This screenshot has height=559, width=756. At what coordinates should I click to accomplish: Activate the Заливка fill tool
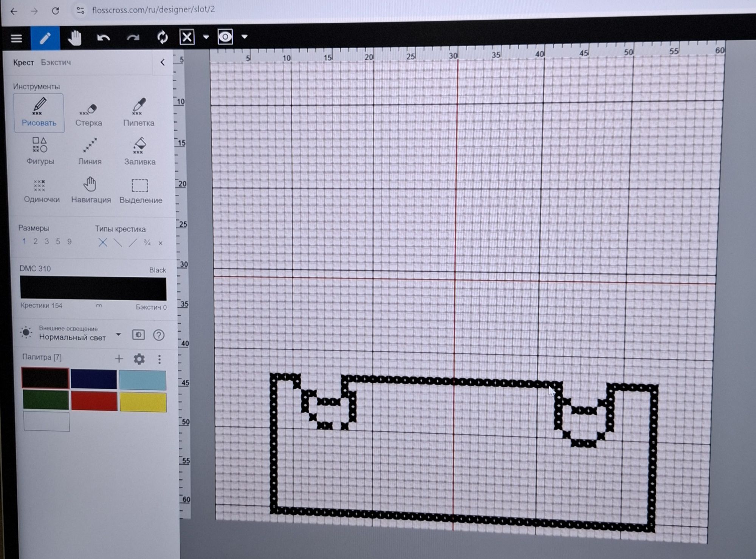click(139, 151)
